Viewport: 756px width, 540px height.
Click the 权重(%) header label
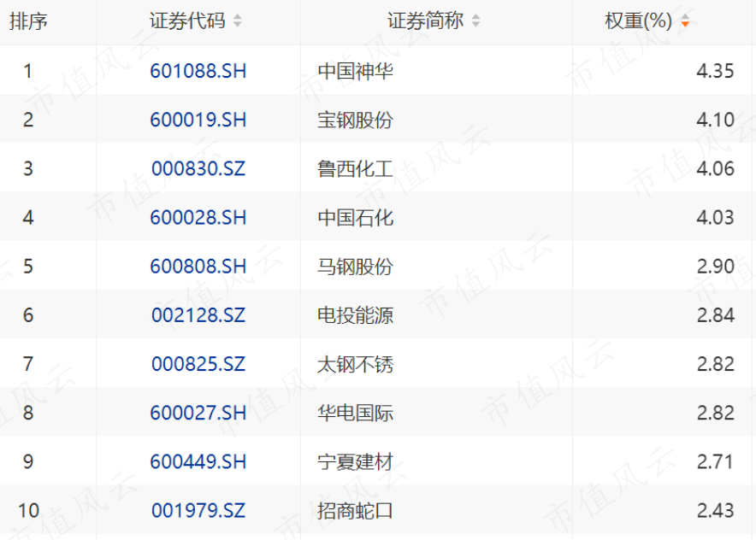[x=638, y=21]
